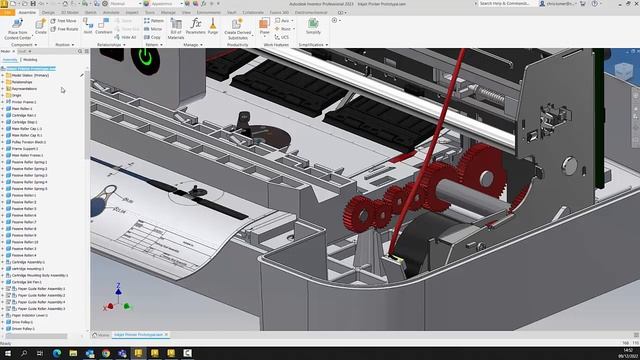Click the model browser vertical scrollbar
Screen dimensions: 640x360
click(x=87, y=116)
